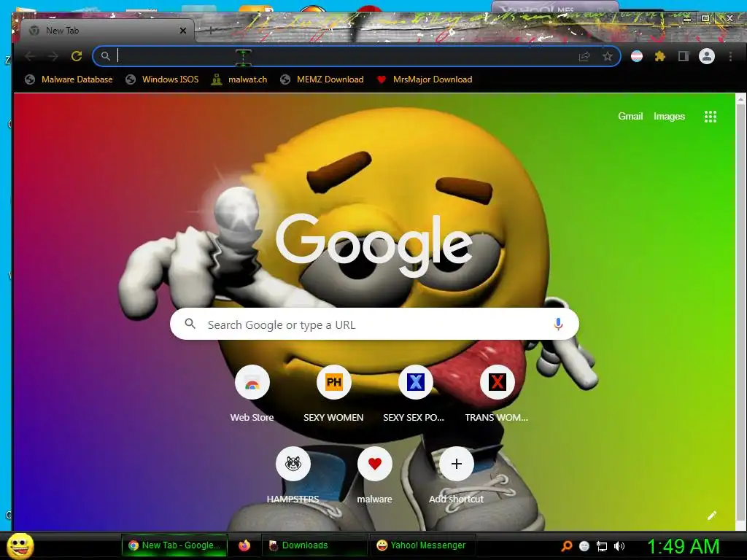The image size is (747, 560).
Task: Bookmark this tab with the star icon
Action: tap(608, 57)
